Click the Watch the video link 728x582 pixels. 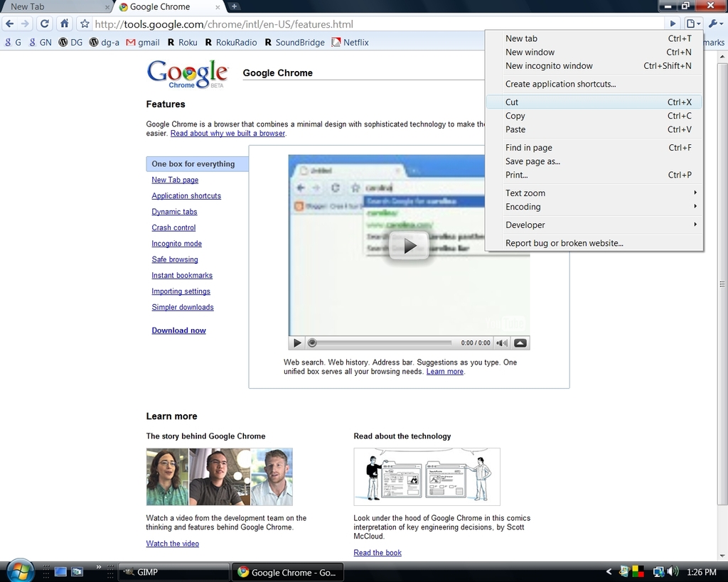pos(172,544)
